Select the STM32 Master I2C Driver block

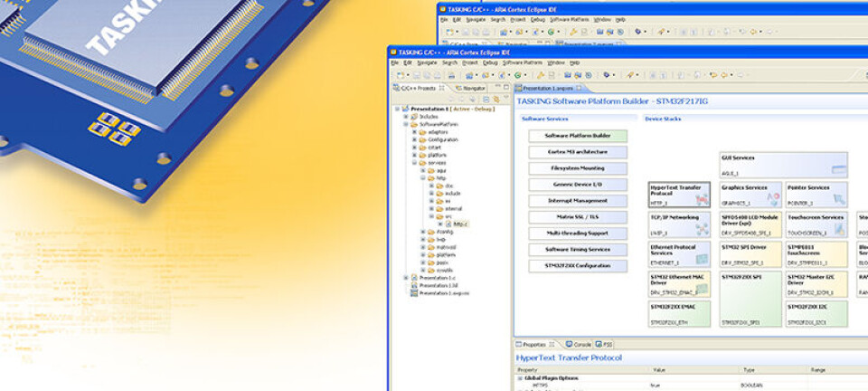click(816, 284)
